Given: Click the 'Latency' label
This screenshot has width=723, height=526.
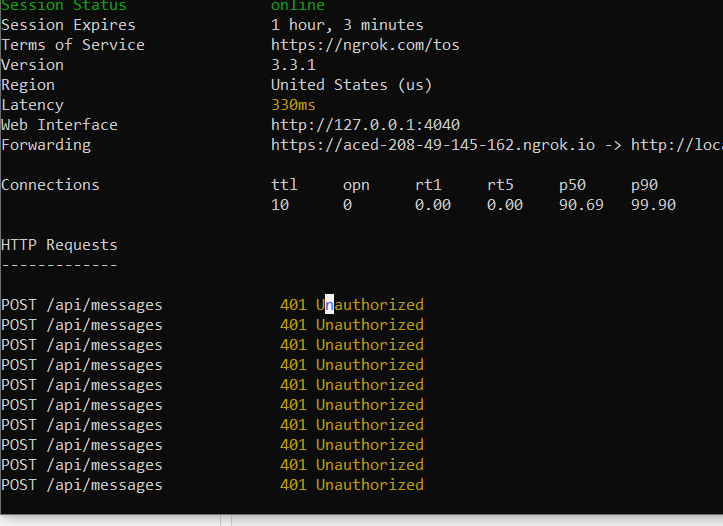Looking at the screenshot, I should tap(32, 105).
